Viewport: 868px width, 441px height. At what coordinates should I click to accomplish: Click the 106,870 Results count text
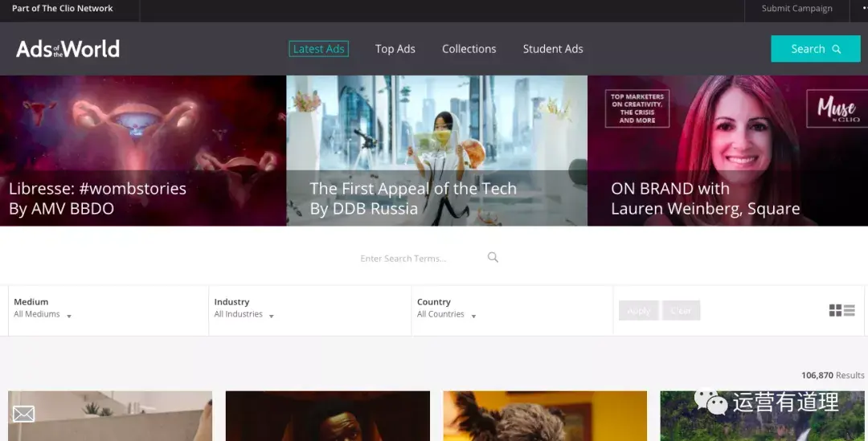click(833, 375)
